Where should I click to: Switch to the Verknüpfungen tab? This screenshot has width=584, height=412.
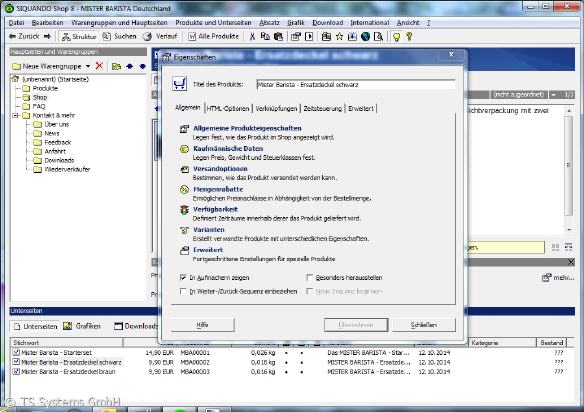[x=276, y=109]
